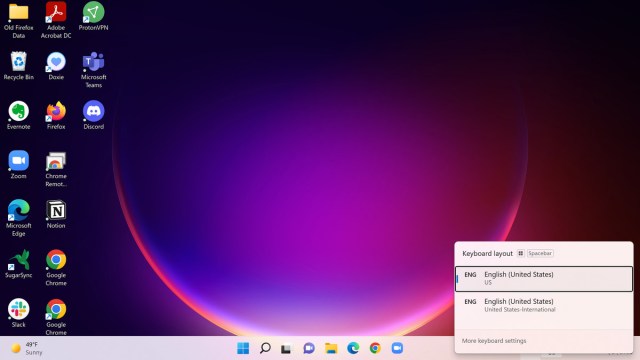This screenshot has height=360, width=640.
Task: Open the weather widget showing 49°F Sunny
Action: click(x=27, y=348)
